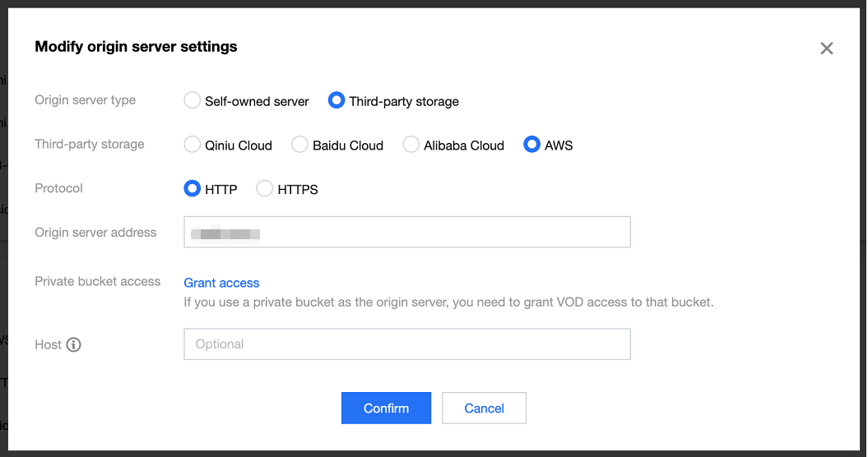868x457 pixels.
Task: Click the Protocol label
Action: point(58,188)
